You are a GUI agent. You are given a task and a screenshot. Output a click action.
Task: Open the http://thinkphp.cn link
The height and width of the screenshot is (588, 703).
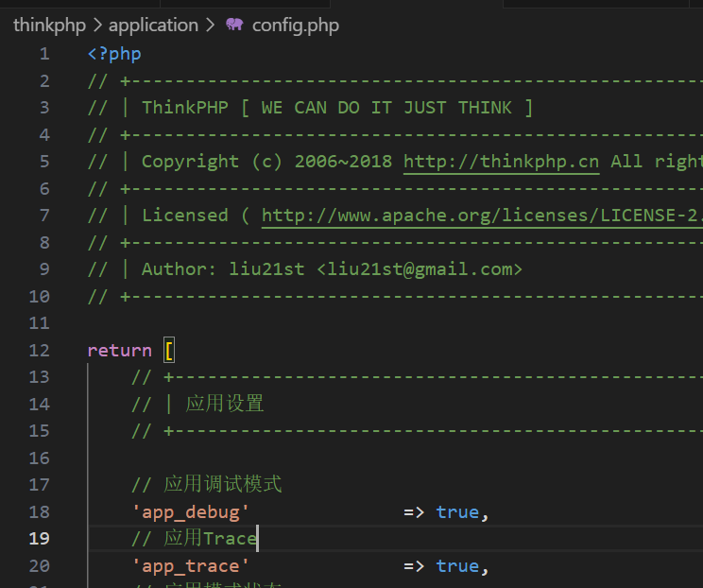click(x=501, y=162)
